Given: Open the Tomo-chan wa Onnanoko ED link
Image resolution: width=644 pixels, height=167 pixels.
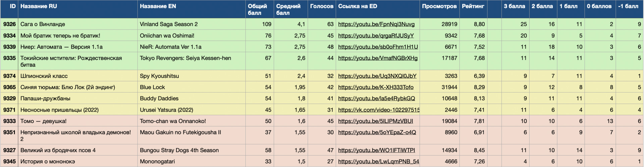Looking at the screenshot, I should tap(375, 121).
